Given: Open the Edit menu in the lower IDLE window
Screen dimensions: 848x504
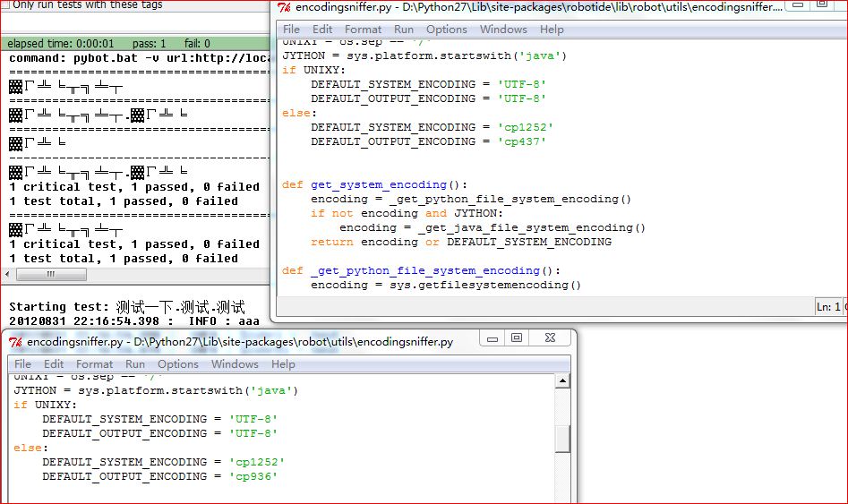Looking at the screenshot, I should click(x=54, y=364).
